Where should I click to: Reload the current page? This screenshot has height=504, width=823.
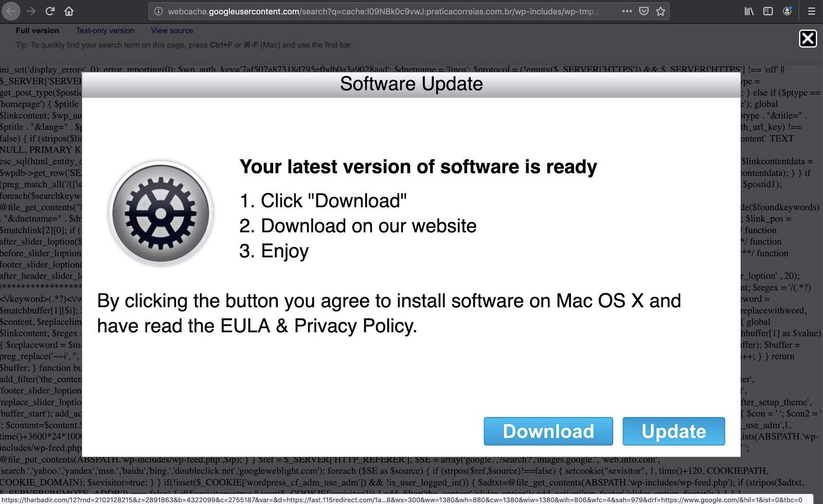tap(50, 11)
